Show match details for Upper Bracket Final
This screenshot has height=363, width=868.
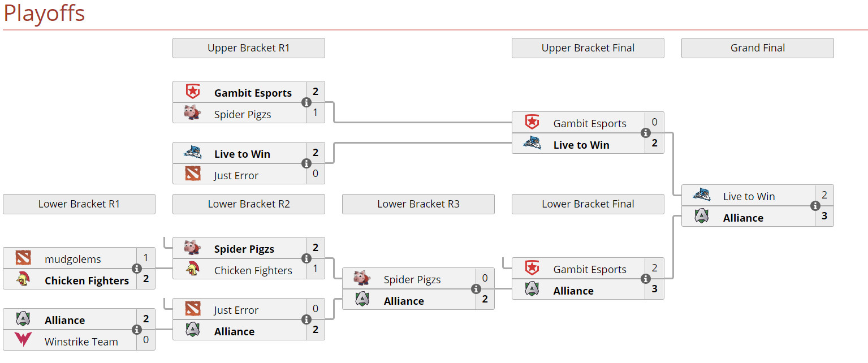[x=646, y=133]
